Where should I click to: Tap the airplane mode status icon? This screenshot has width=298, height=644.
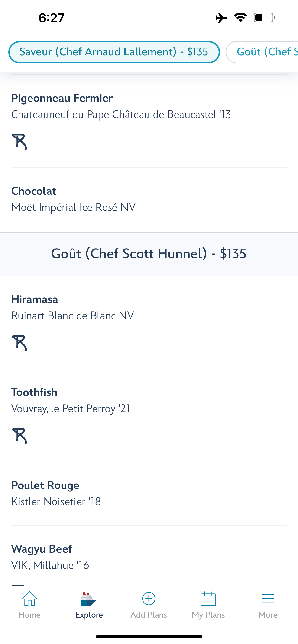[x=221, y=18]
